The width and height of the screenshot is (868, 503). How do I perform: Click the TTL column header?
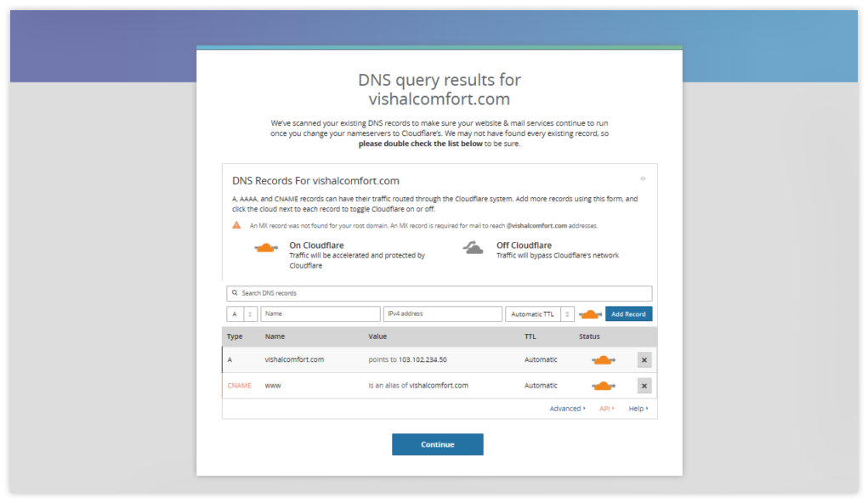point(530,336)
